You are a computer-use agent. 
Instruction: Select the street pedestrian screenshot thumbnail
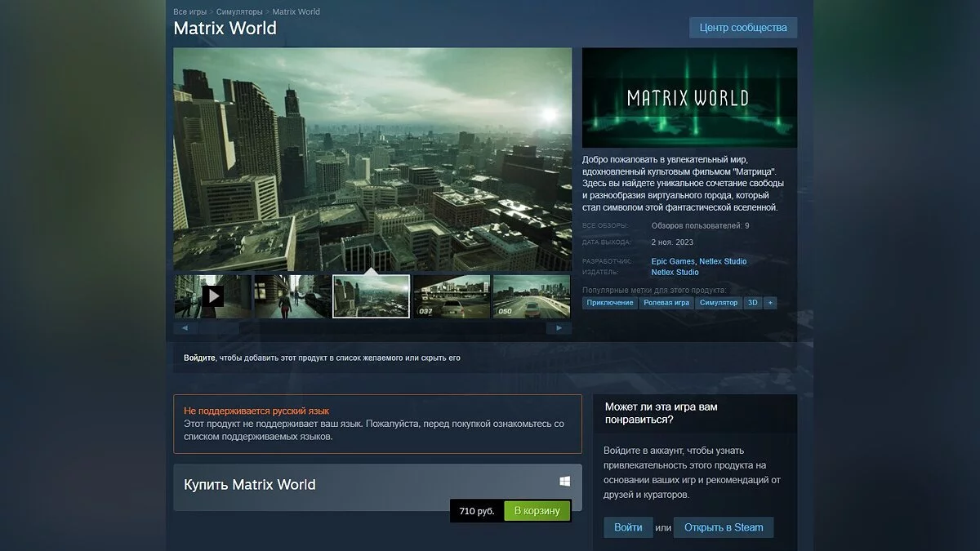[292, 295]
